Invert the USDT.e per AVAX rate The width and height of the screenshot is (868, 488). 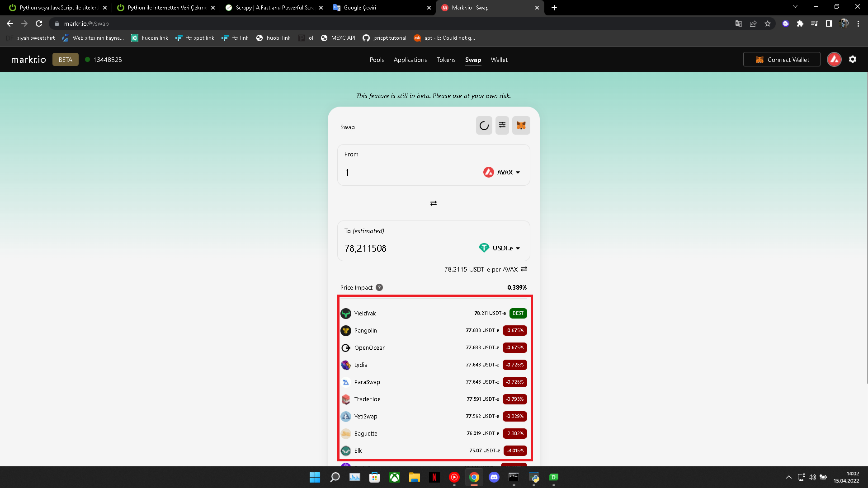[x=524, y=269]
